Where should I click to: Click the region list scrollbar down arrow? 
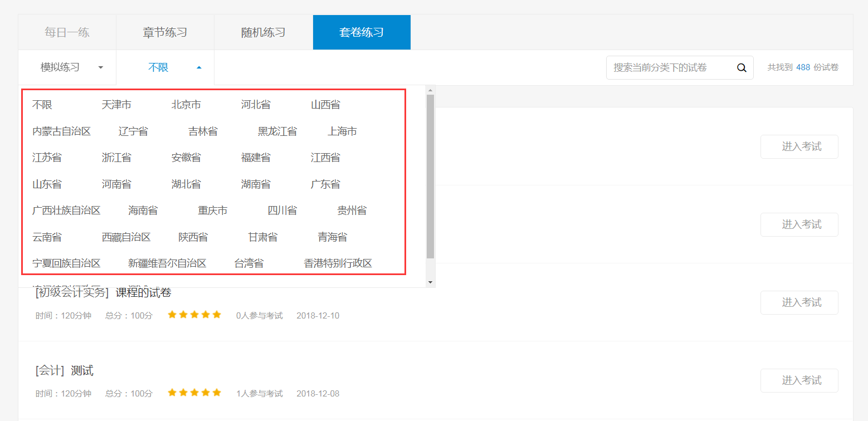coord(430,282)
